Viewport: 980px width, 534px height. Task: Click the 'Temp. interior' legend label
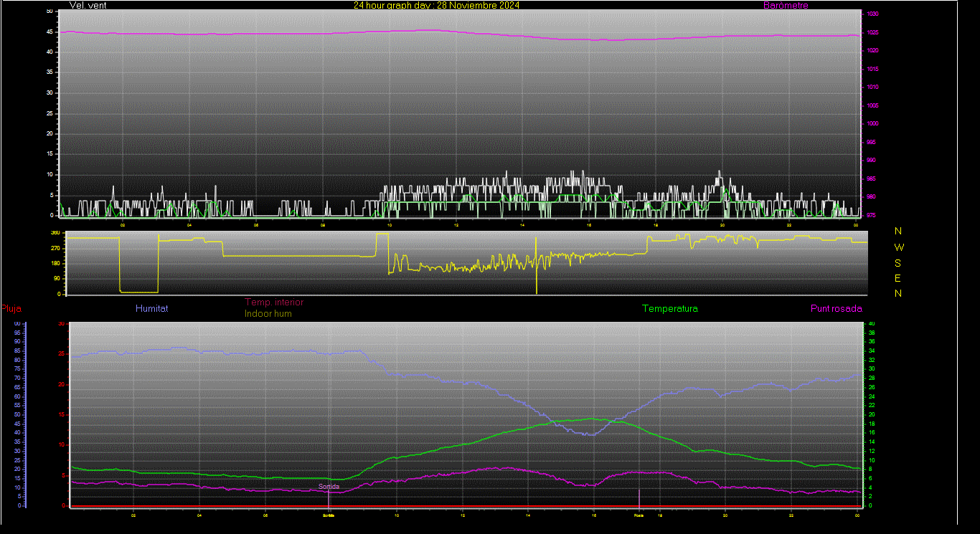(x=274, y=302)
